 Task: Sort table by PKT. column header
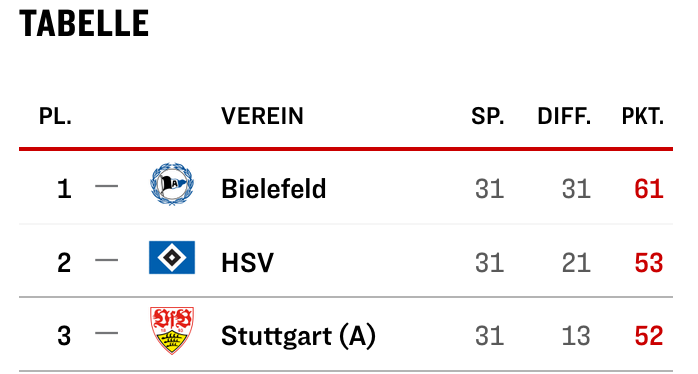[643, 116]
